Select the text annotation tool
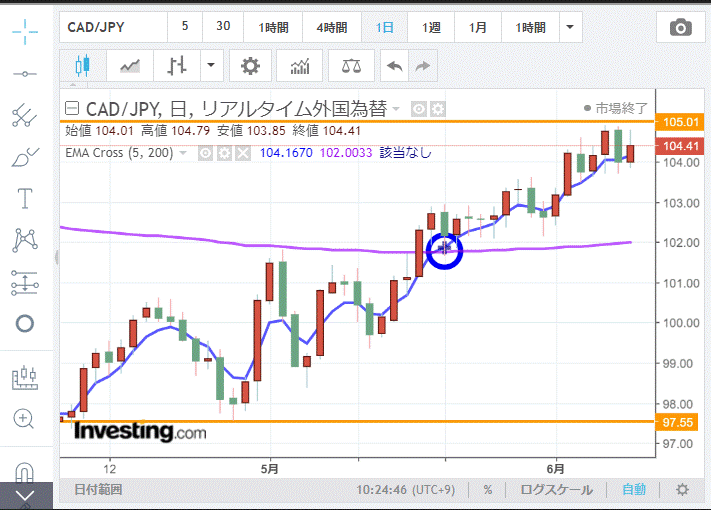Viewport: 711px width, 510px height. [x=25, y=198]
